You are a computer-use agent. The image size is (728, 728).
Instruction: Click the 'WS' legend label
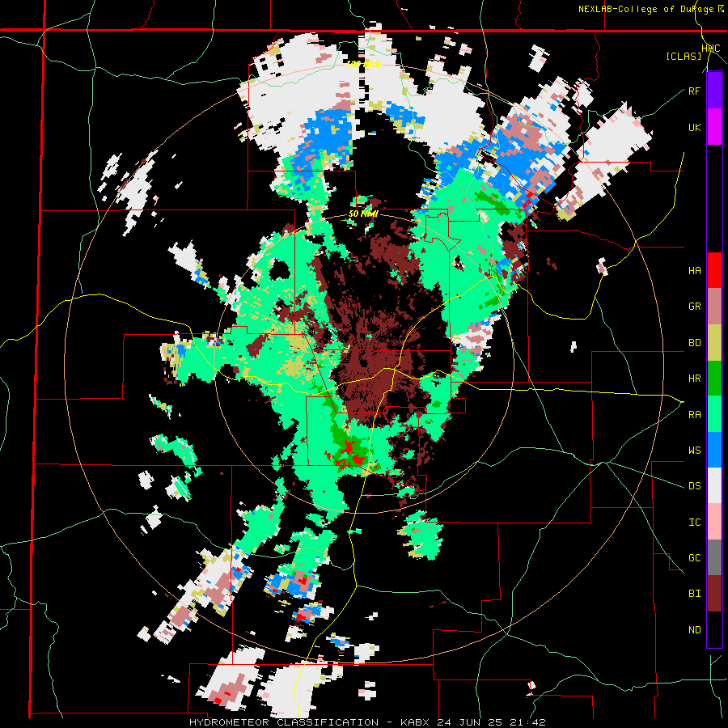694,450
